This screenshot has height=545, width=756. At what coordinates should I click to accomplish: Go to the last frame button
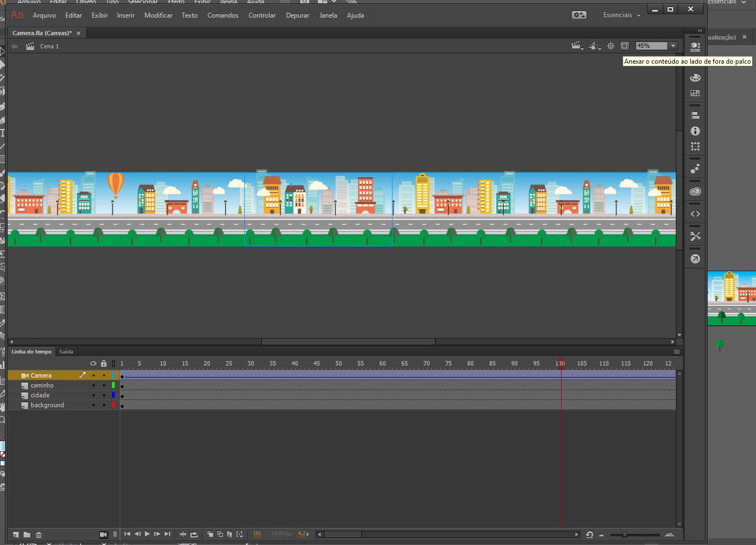point(167,534)
